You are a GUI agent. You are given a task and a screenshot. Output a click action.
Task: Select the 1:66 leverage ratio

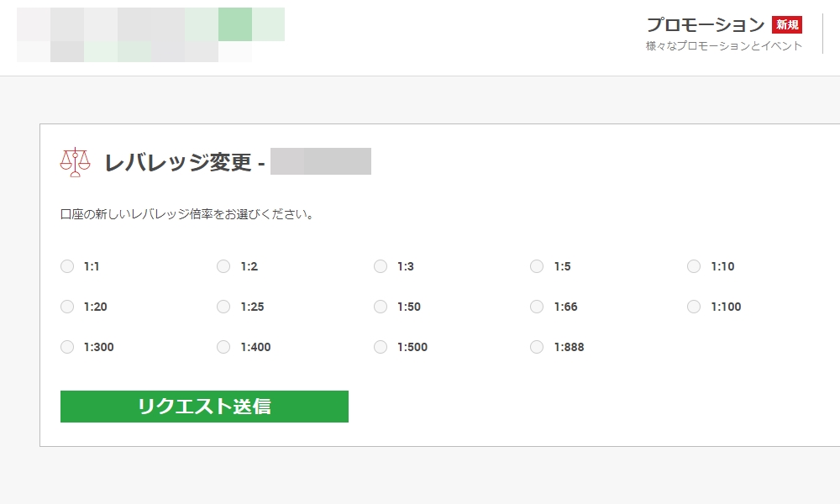coord(537,307)
